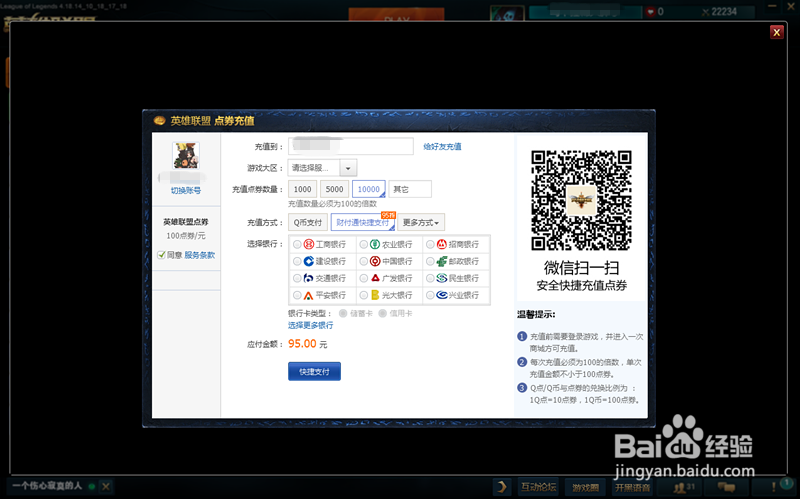
Task: Click the gold coin icon in the recharge dialog title
Action: (160, 120)
